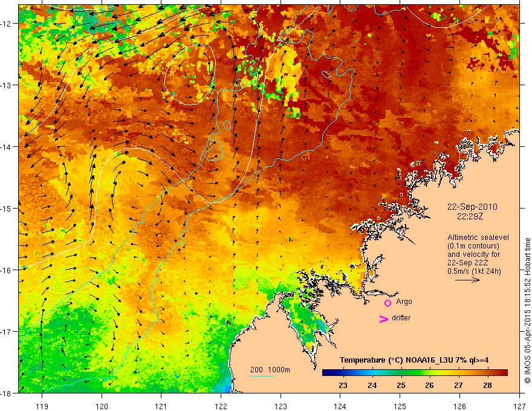Click the 25 value on the temperature scale
The width and height of the screenshot is (532, 411).
pyautogui.click(x=401, y=385)
